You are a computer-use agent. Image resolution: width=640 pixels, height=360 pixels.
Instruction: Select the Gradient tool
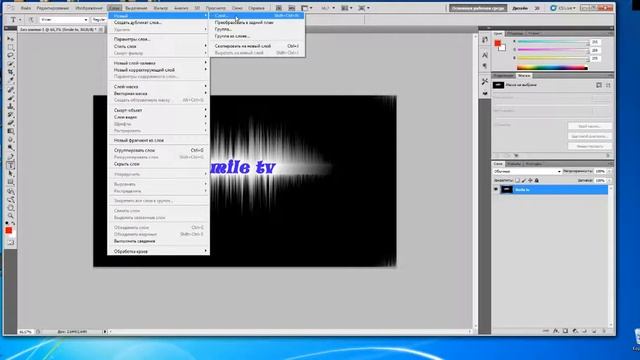pos(11,131)
